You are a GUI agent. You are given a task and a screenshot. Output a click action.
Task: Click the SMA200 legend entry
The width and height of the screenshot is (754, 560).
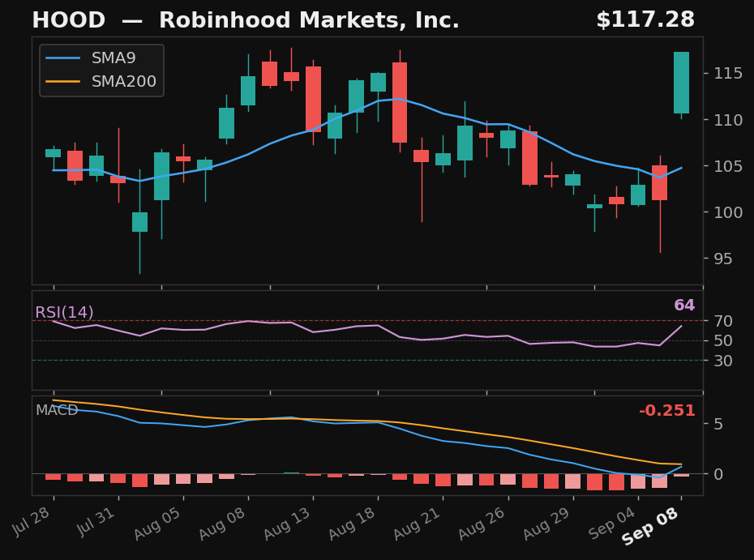pyautogui.click(x=101, y=81)
